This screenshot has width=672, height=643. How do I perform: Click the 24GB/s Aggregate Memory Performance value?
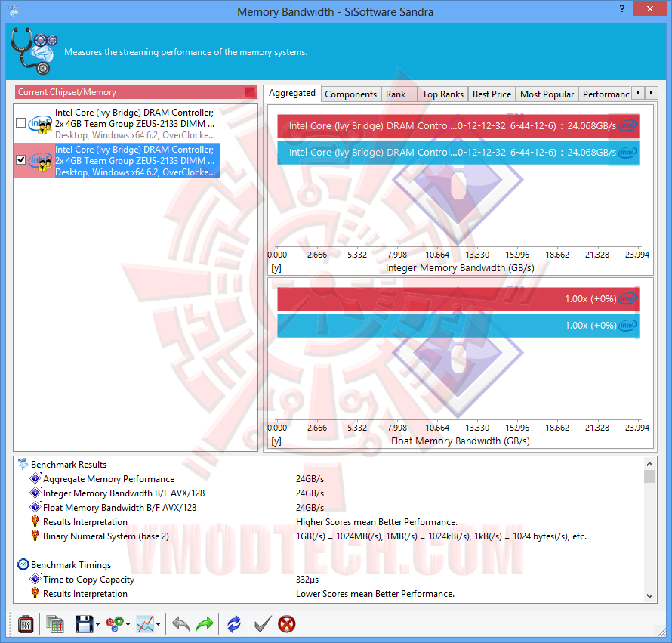(x=310, y=479)
